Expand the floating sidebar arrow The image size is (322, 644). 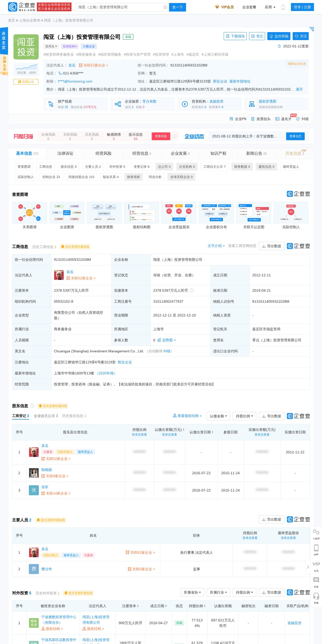tap(308, 567)
